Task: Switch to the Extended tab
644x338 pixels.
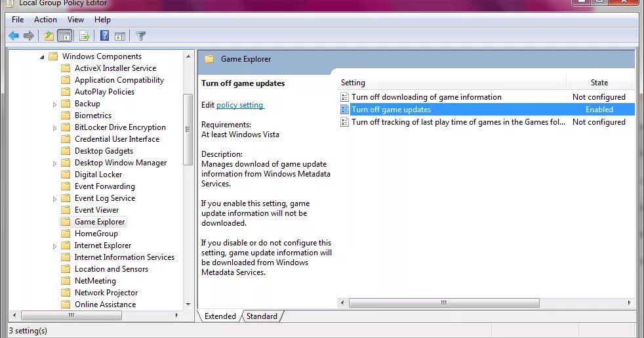Action: (x=220, y=316)
